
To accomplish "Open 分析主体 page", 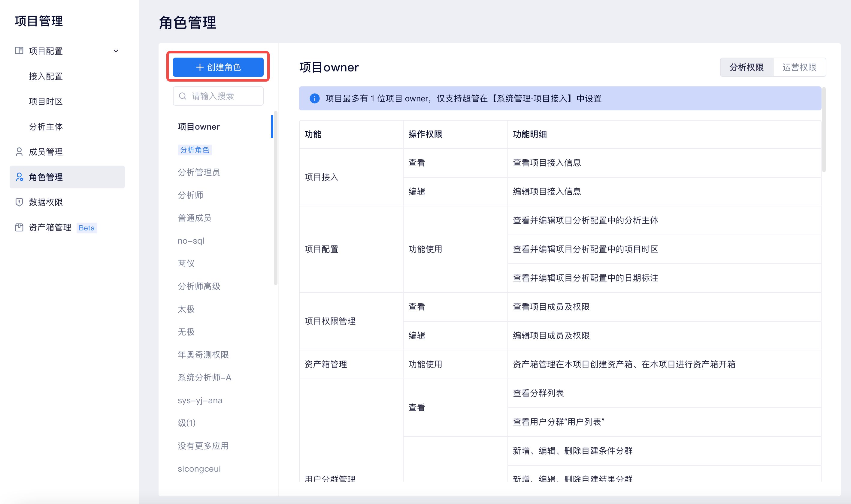I will click(x=46, y=127).
